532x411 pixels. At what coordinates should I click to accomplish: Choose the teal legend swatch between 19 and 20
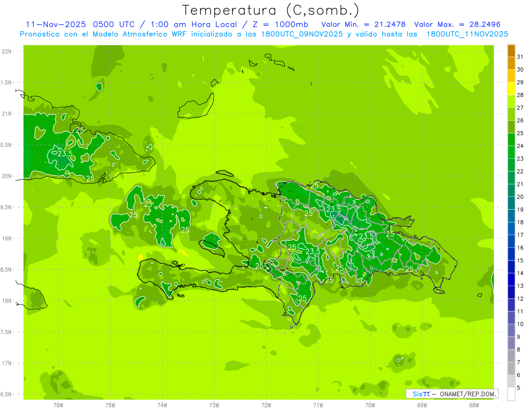511,203
